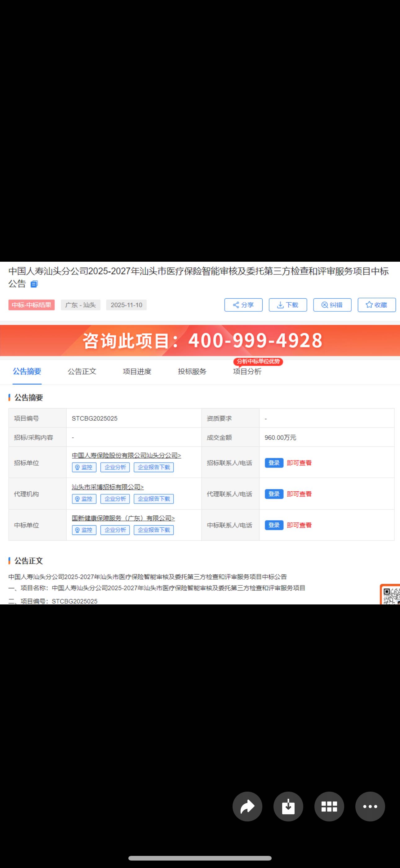Viewport: 400px width, 868px height.
Task: Select the project number STCBG2025025 table cell
Action: point(134,418)
